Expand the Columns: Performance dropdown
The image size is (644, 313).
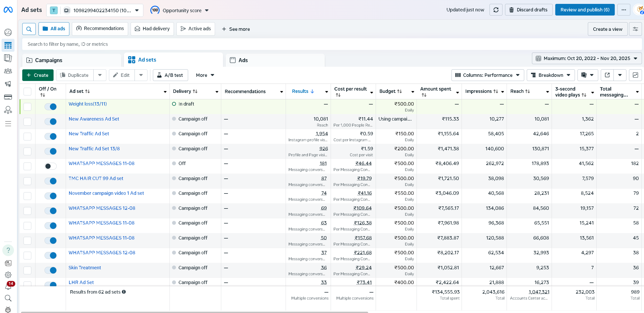[487, 75]
